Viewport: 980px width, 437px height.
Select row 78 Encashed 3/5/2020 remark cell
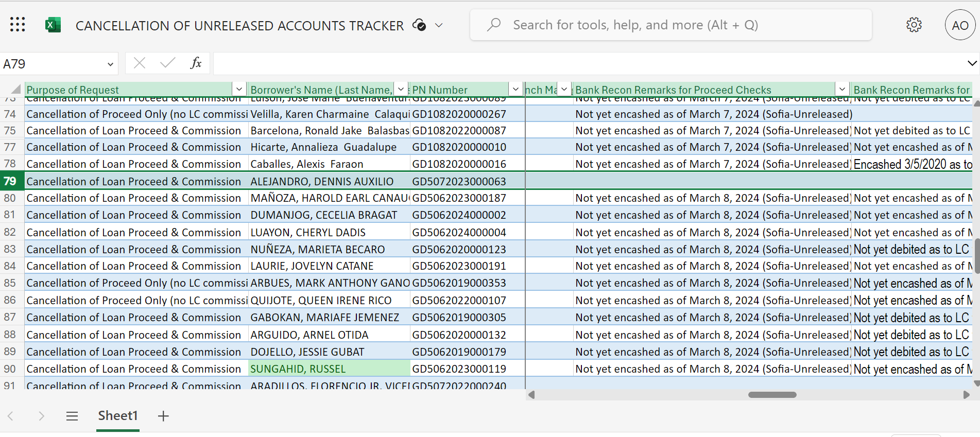913,164
